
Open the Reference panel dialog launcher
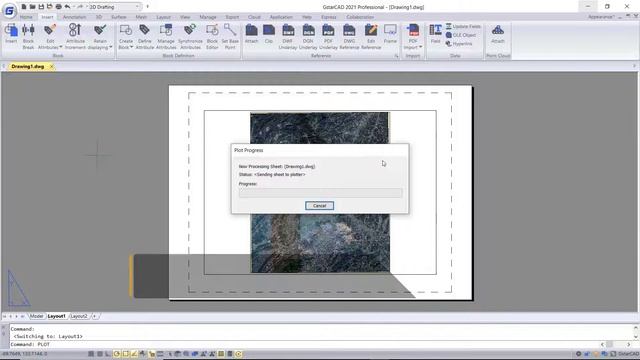pos(396,56)
